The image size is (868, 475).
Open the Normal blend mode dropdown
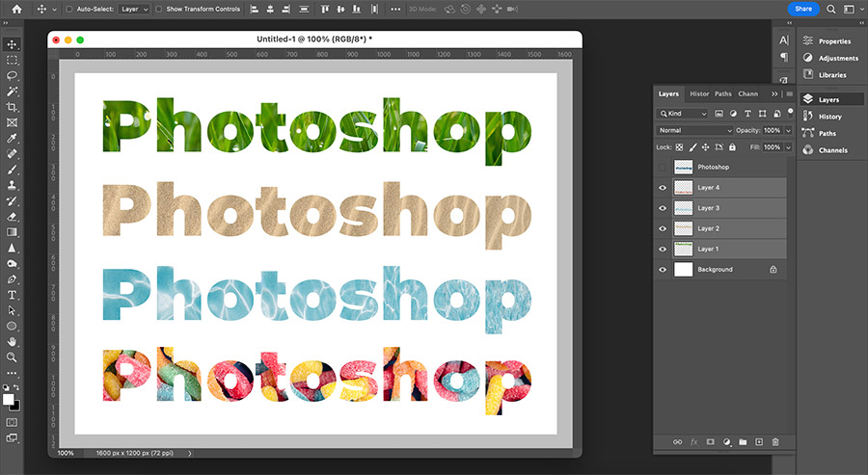(x=694, y=130)
